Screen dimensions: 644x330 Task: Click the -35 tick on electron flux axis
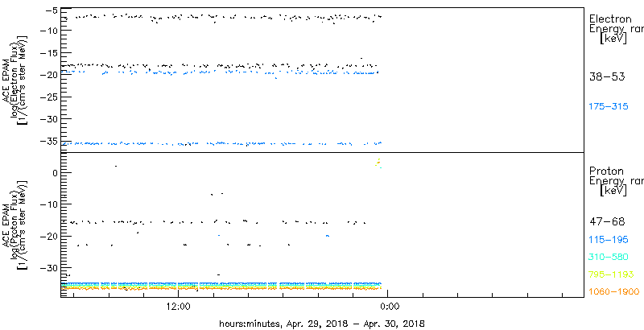[x=49, y=141]
